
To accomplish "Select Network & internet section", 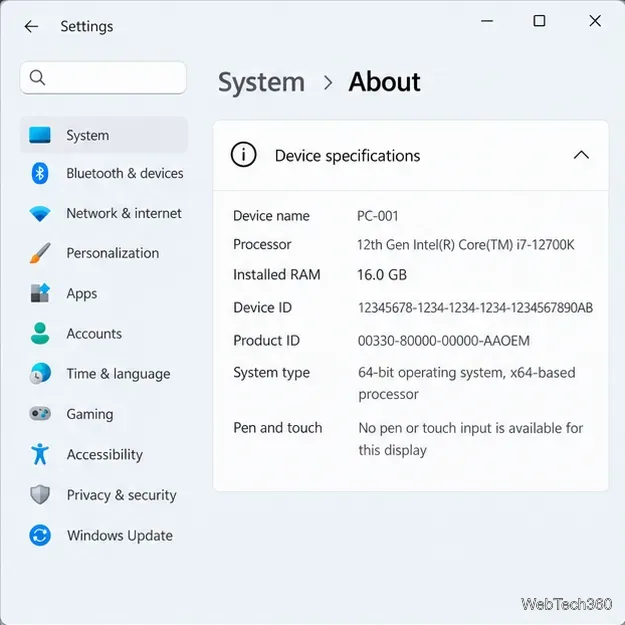I will [x=104, y=214].
